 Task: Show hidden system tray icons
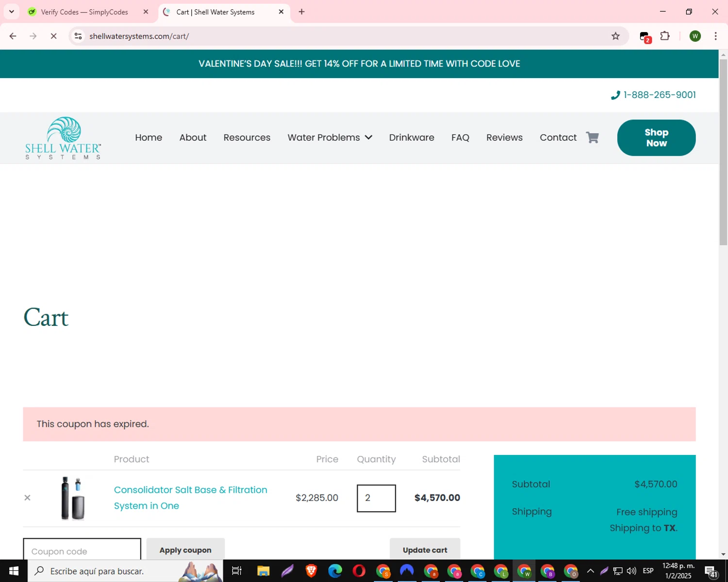[590, 571]
